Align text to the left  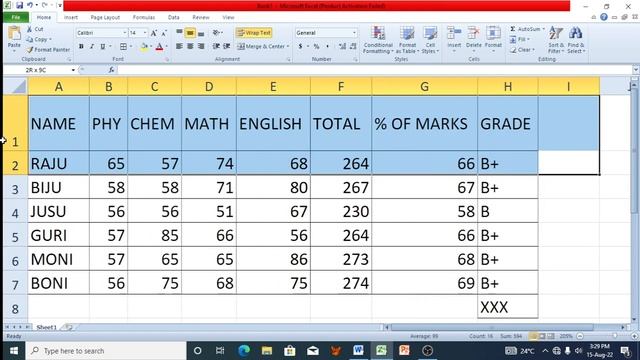click(179, 47)
